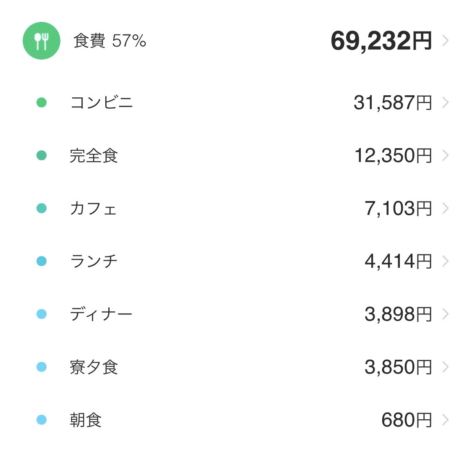Image resolution: width=472 pixels, height=476 pixels.
Task: Click the 3,850円 amount for 寮夕食
Action: [x=398, y=367]
